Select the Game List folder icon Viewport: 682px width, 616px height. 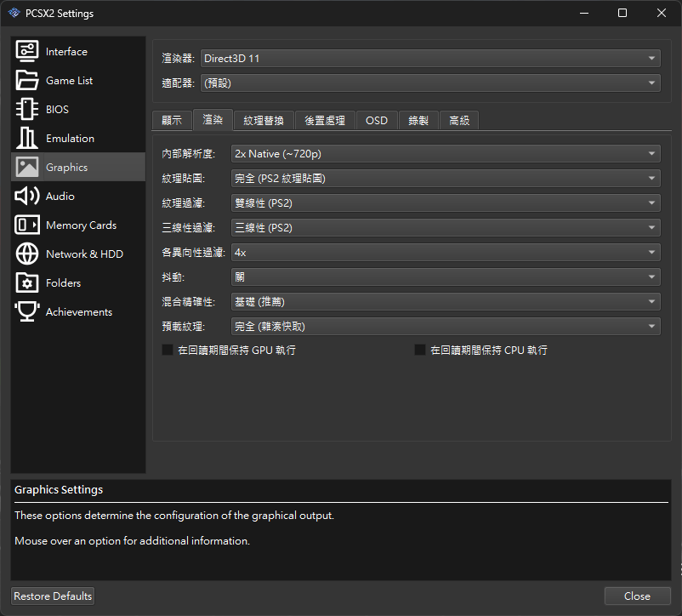pos(27,81)
